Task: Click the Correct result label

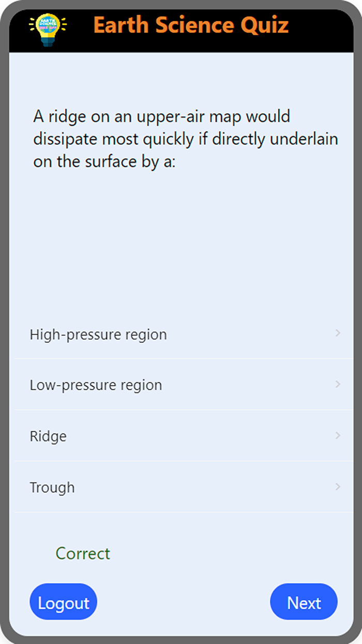Action: pos(83,553)
